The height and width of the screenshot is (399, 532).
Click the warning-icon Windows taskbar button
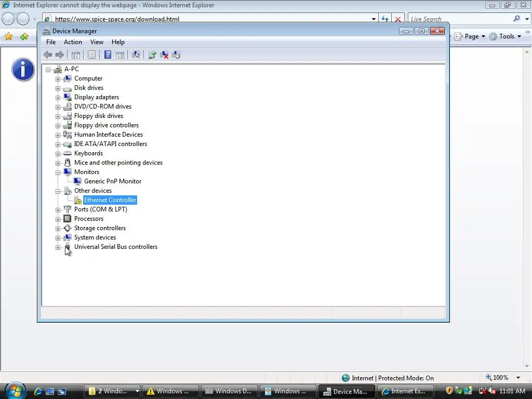(x=170, y=391)
